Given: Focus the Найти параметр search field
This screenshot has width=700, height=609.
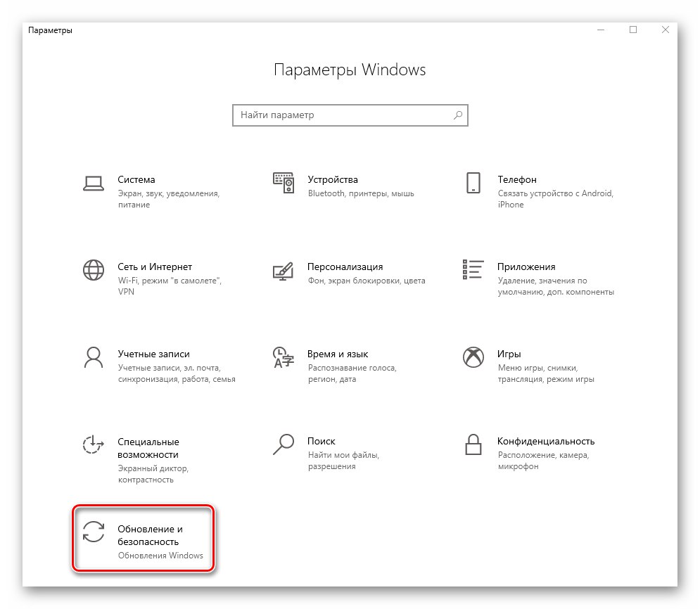Looking at the screenshot, I should [350, 115].
